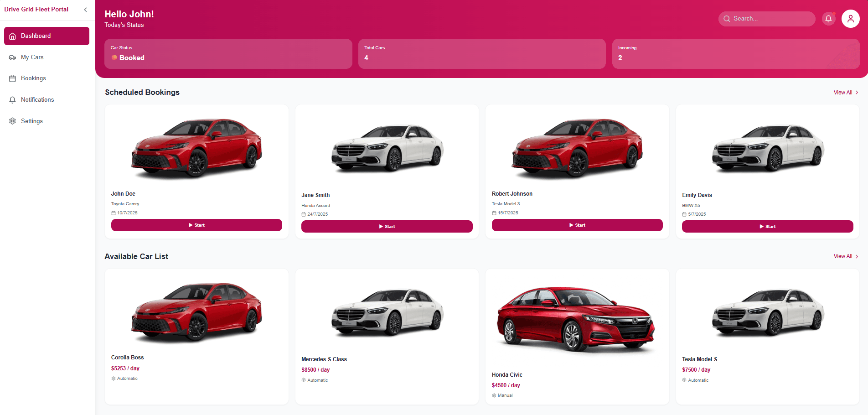Image resolution: width=868 pixels, height=415 pixels.
Task: Click the Bookings calendar icon in sidebar
Action: pos(13,78)
